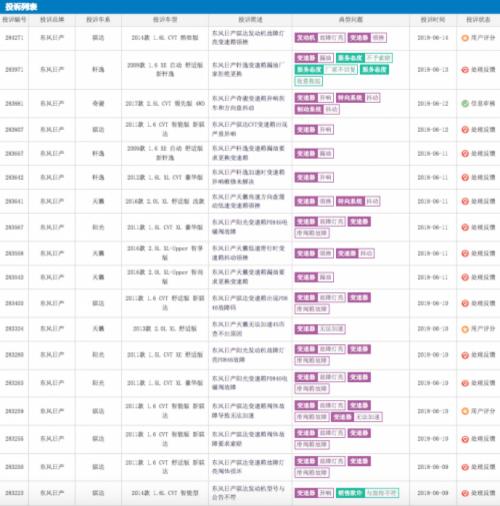Open complaint summary in 天籁 2013款 row

point(248,329)
